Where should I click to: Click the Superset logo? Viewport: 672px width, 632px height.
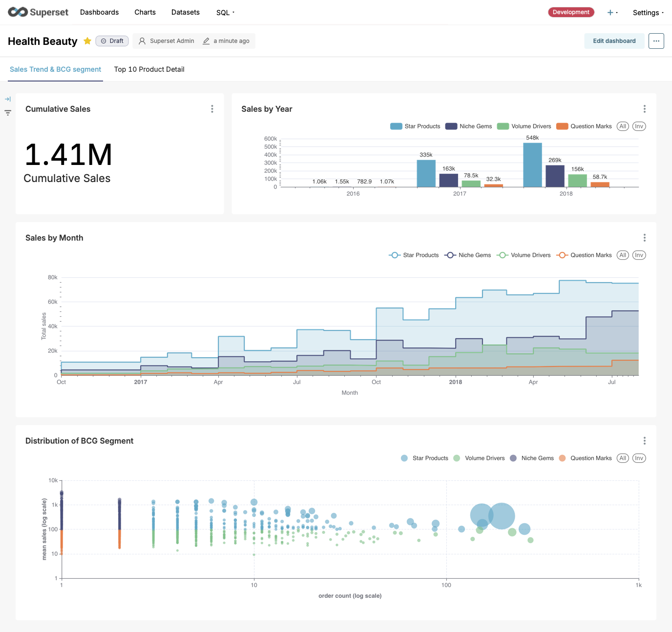tap(38, 12)
